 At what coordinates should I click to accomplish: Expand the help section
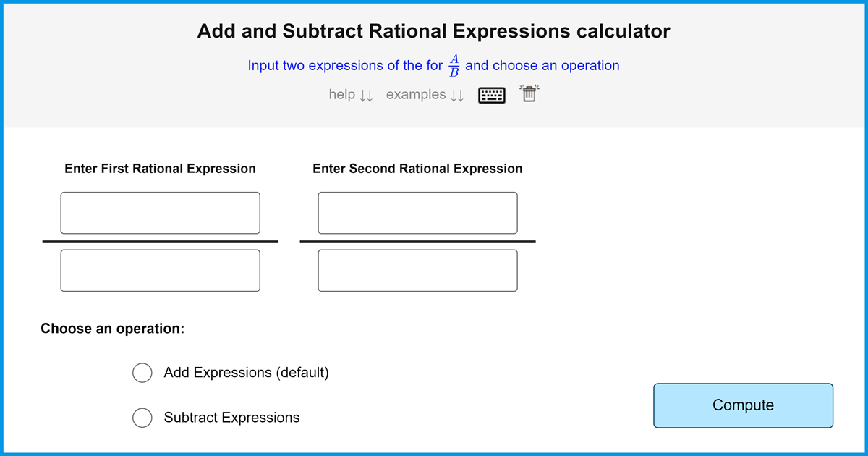coord(350,95)
